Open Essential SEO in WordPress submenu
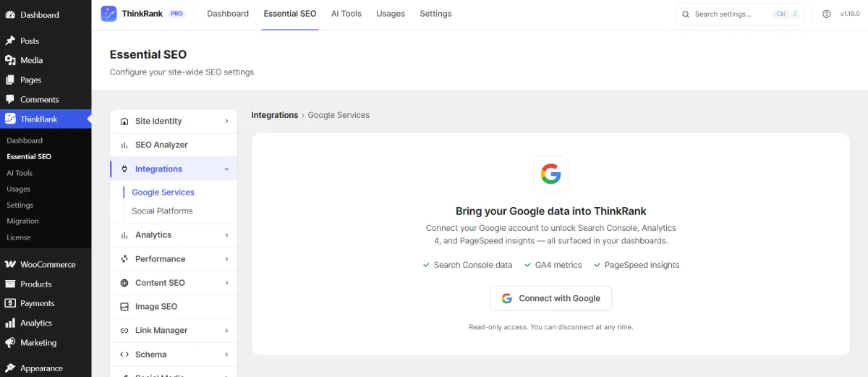Image resolution: width=868 pixels, height=377 pixels. (29, 156)
